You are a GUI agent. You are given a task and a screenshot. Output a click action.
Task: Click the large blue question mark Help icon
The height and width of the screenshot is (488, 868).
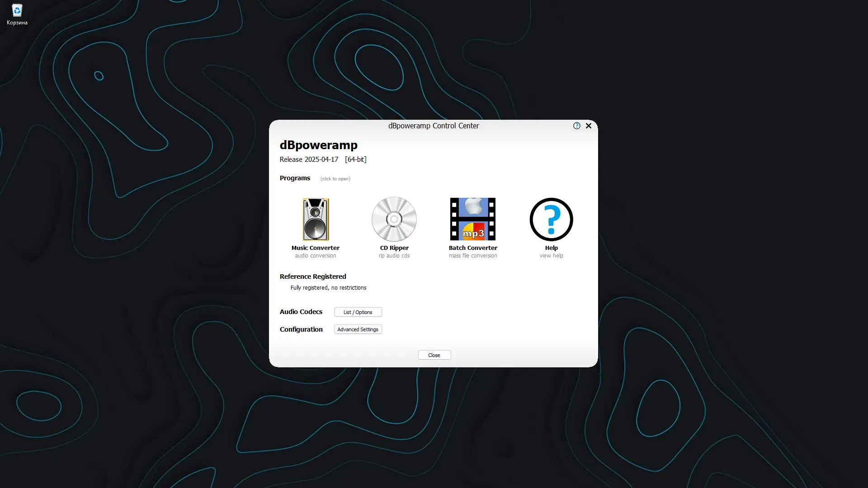click(x=551, y=220)
